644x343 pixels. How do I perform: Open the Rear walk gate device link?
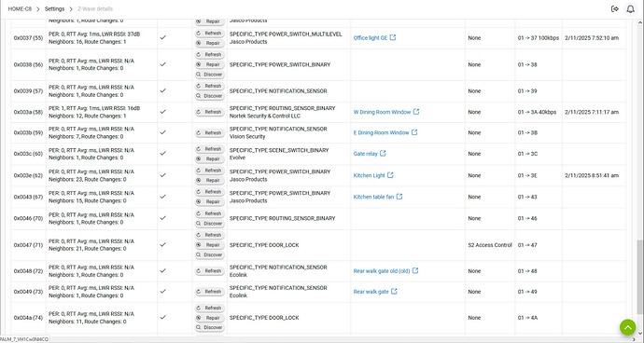pyautogui.click(x=371, y=292)
